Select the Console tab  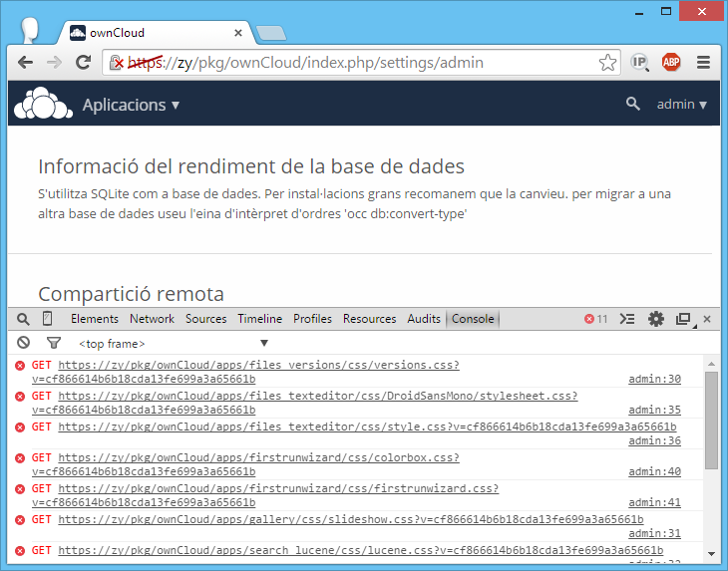tap(473, 319)
